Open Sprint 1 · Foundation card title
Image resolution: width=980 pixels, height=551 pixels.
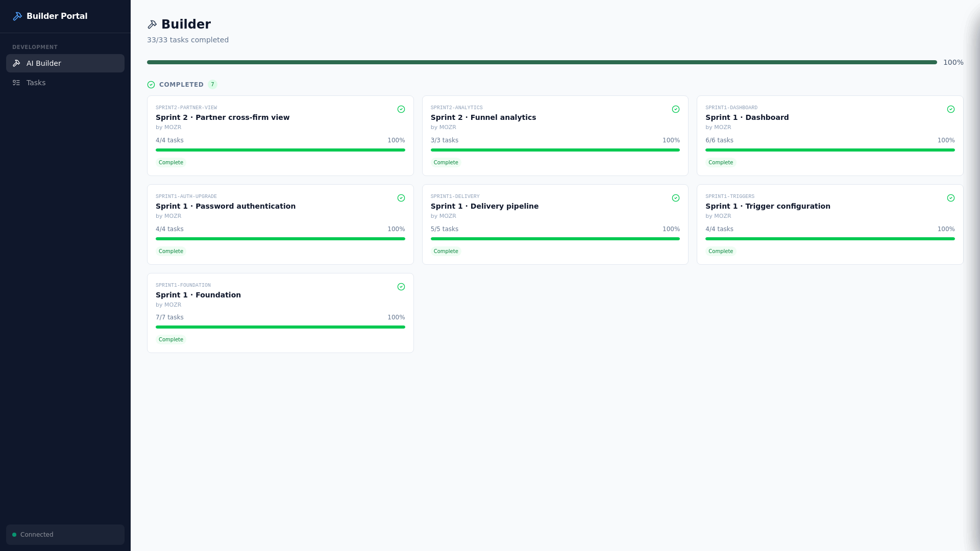tap(198, 295)
